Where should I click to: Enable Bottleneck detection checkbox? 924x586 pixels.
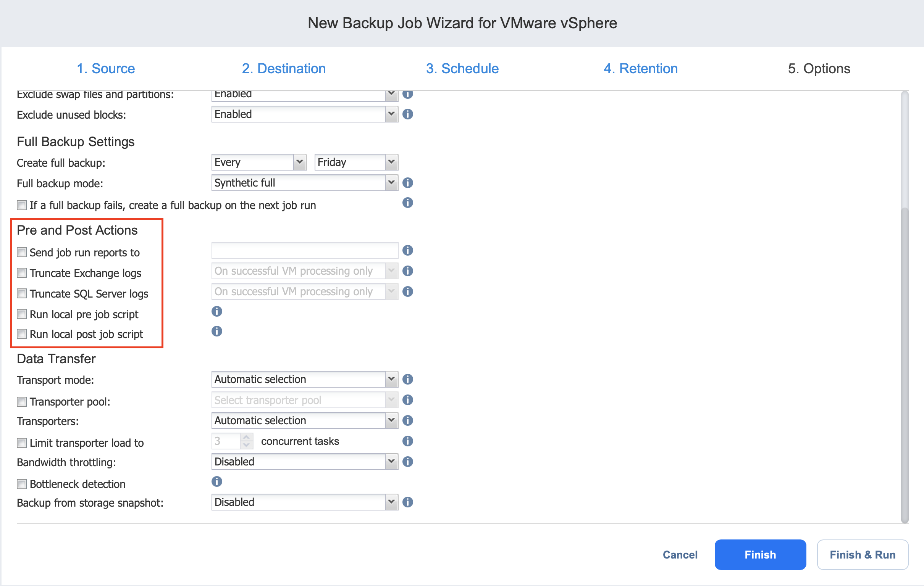click(x=22, y=484)
